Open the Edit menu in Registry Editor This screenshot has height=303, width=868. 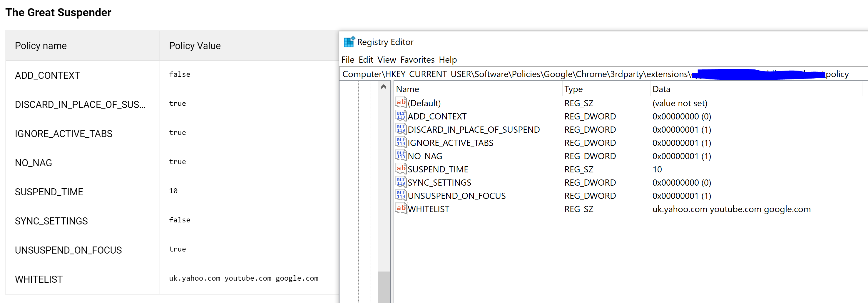366,60
